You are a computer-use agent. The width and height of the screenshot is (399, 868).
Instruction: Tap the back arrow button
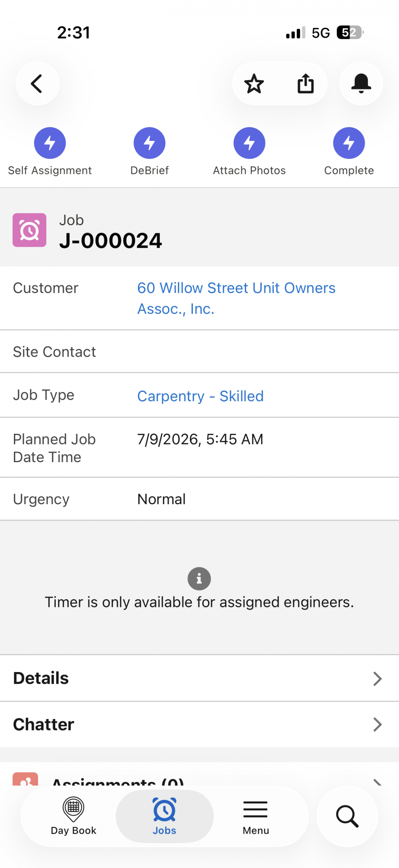click(37, 83)
